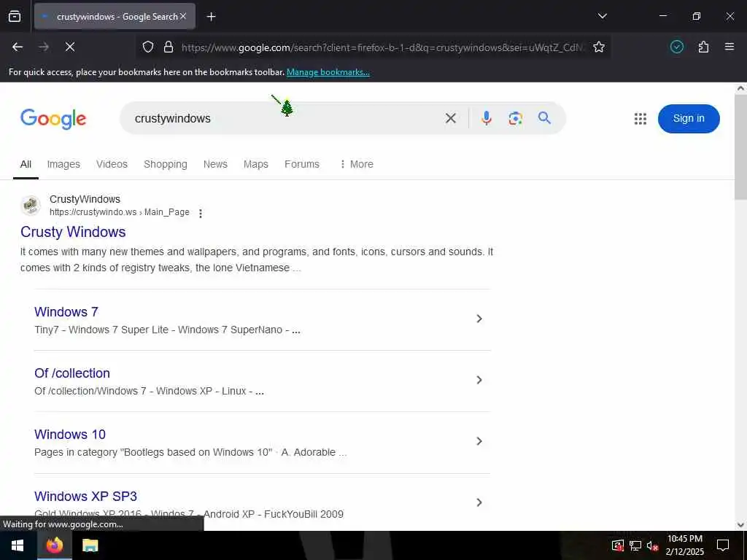Bookmark this page with star
The height and width of the screenshot is (560, 747).
coord(599,47)
